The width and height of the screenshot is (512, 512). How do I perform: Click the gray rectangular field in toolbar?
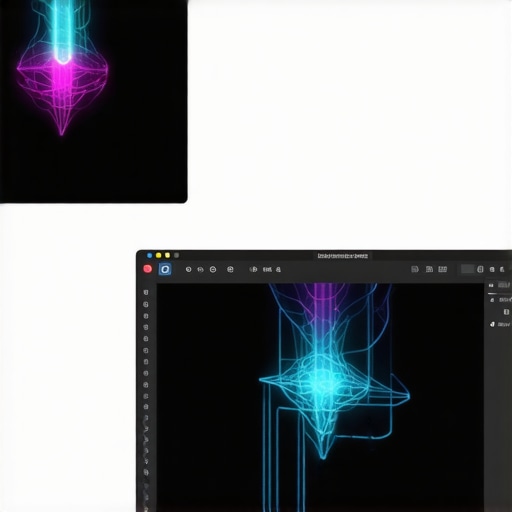tap(467, 269)
